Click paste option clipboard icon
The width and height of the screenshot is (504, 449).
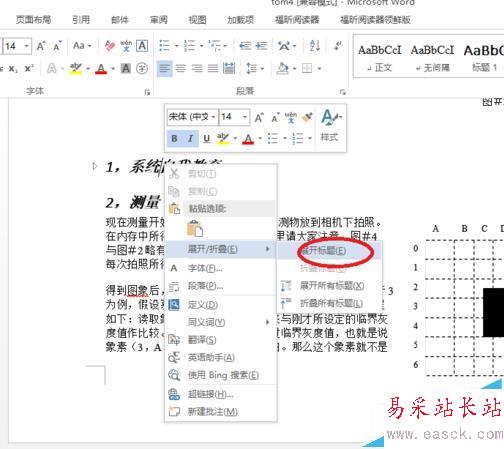[x=195, y=229]
